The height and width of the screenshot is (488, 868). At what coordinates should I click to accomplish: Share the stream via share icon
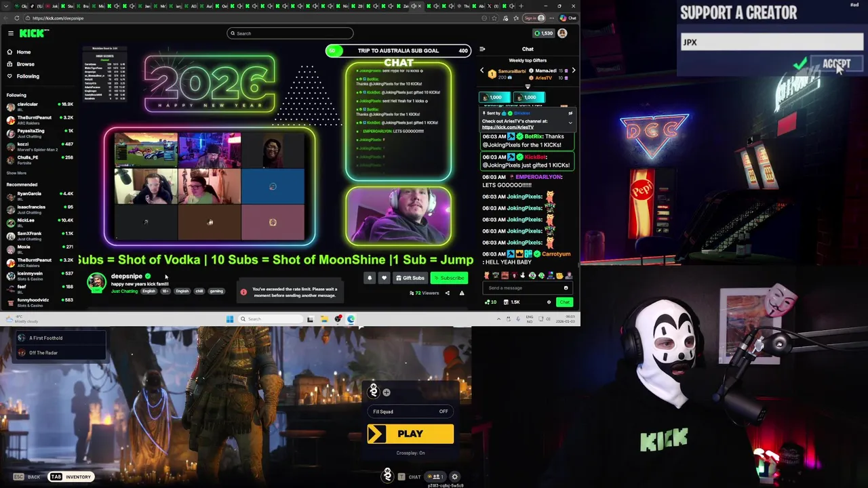[447, 293]
